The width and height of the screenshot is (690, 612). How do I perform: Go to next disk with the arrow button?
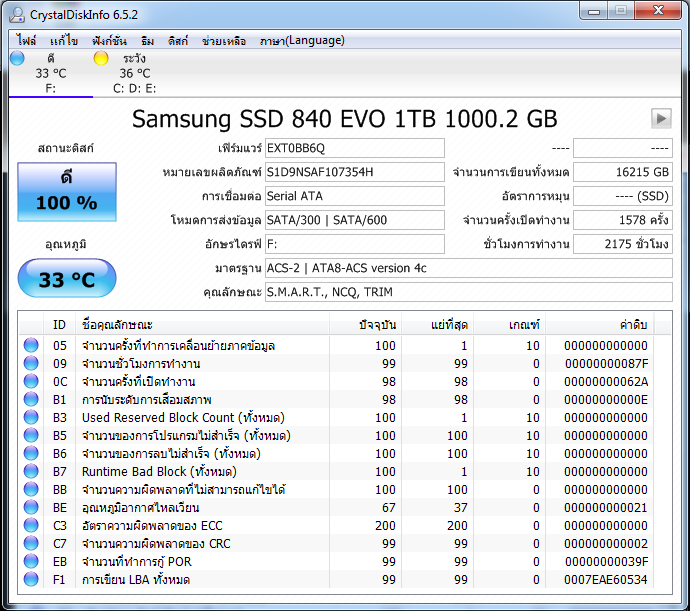(661, 118)
